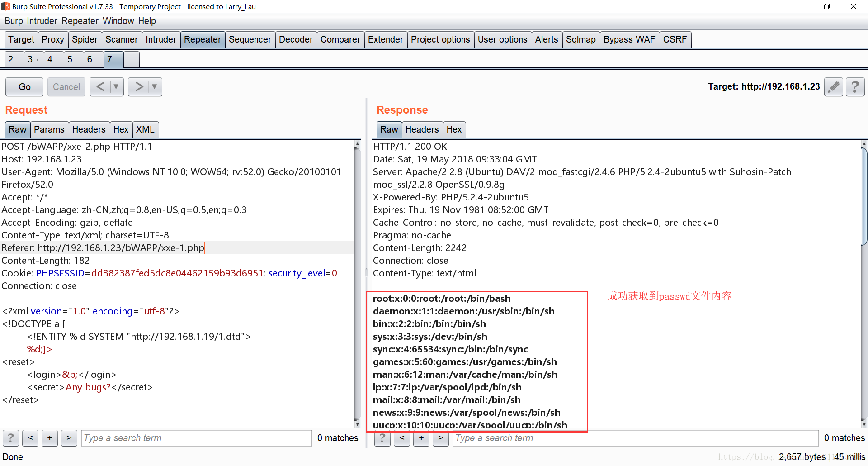Close Repeater tab 4

tap(57, 60)
